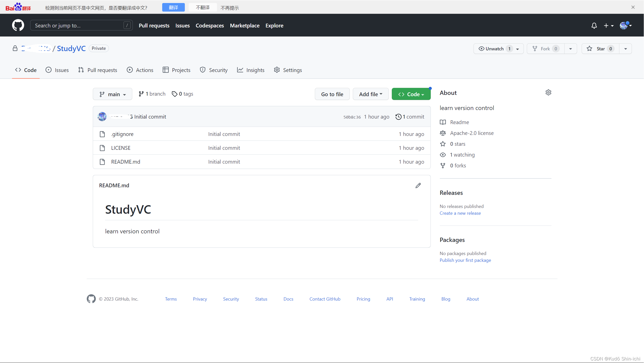Switch to the repository Security tab
The height and width of the screenshot is (363, 644).
coord(214,70)
